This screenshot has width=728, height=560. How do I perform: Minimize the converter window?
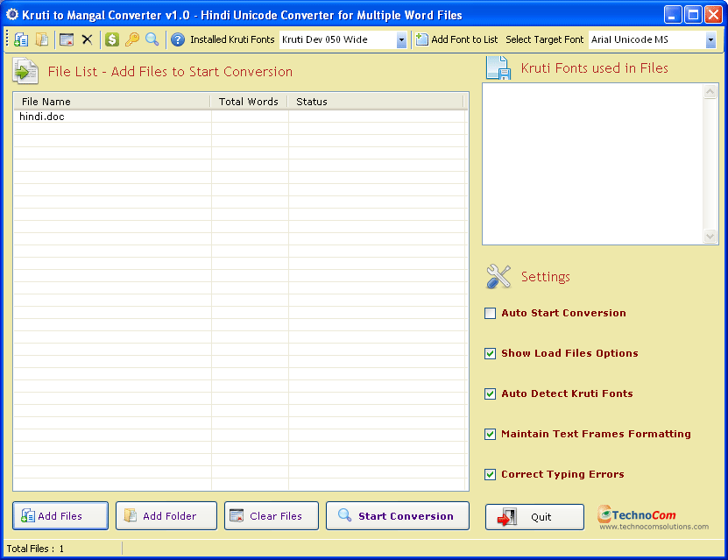673,15
